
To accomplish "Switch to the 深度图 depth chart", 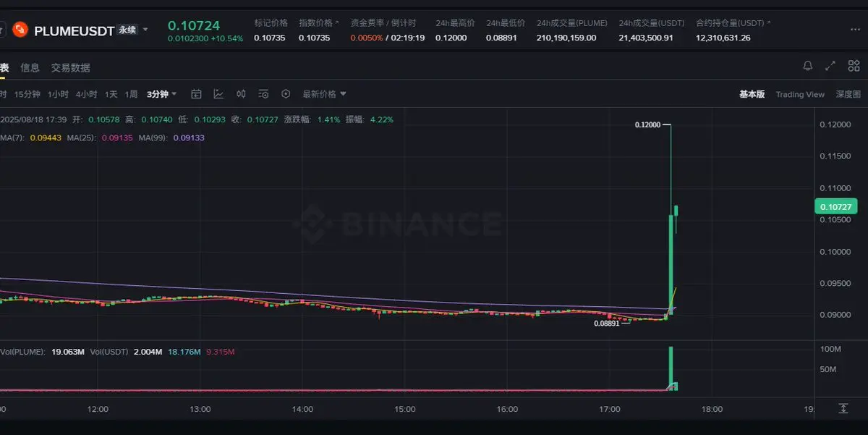I will click(848, 94).
